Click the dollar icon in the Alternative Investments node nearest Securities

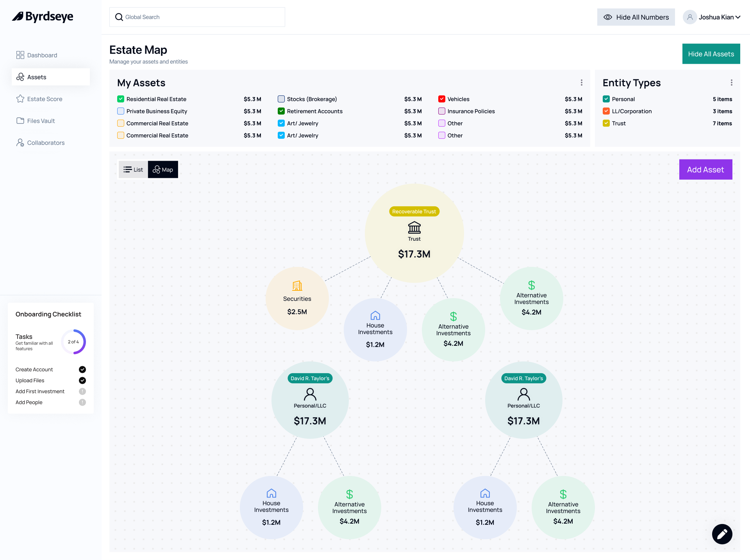[454, 317]
